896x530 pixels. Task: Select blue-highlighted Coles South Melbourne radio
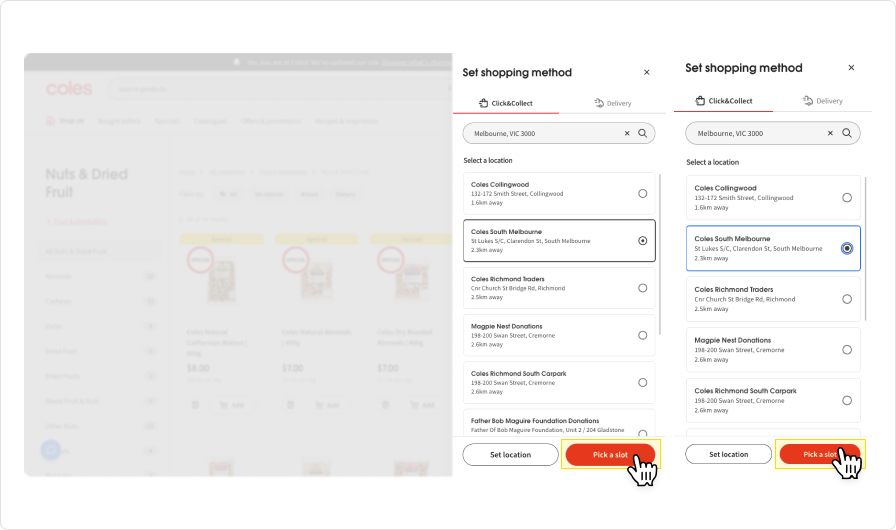pyautogui.click(x=847, y=248)
